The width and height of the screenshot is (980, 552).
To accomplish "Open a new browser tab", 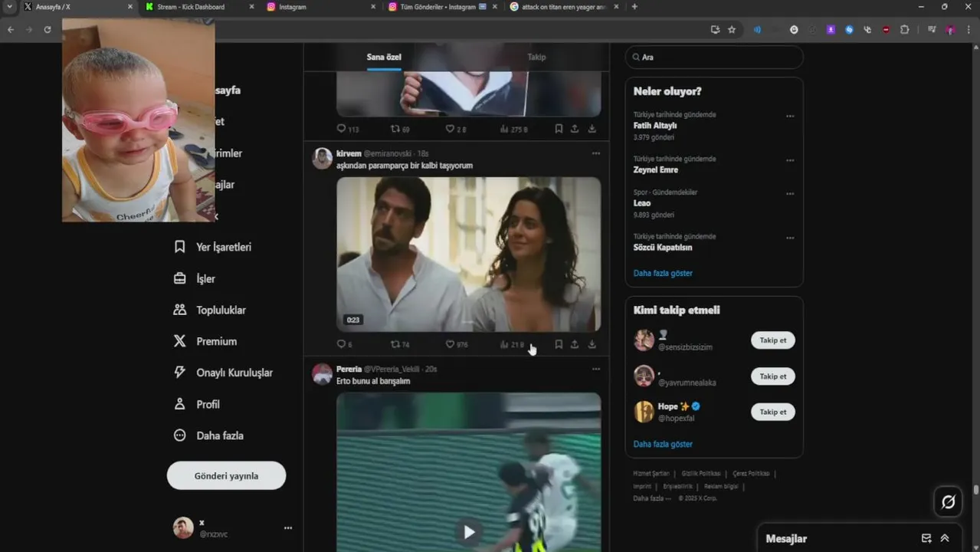I will [x=634, y=7].
